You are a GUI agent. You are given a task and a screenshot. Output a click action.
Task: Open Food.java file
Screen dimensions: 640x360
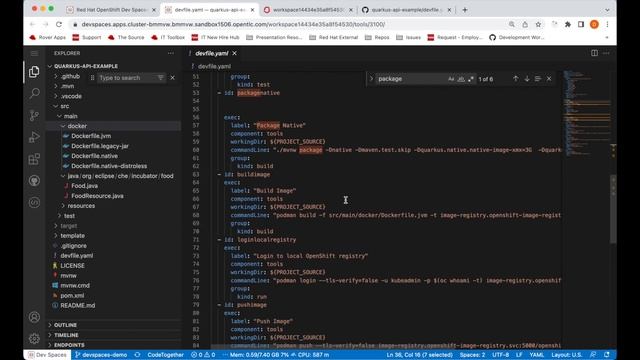84,186
